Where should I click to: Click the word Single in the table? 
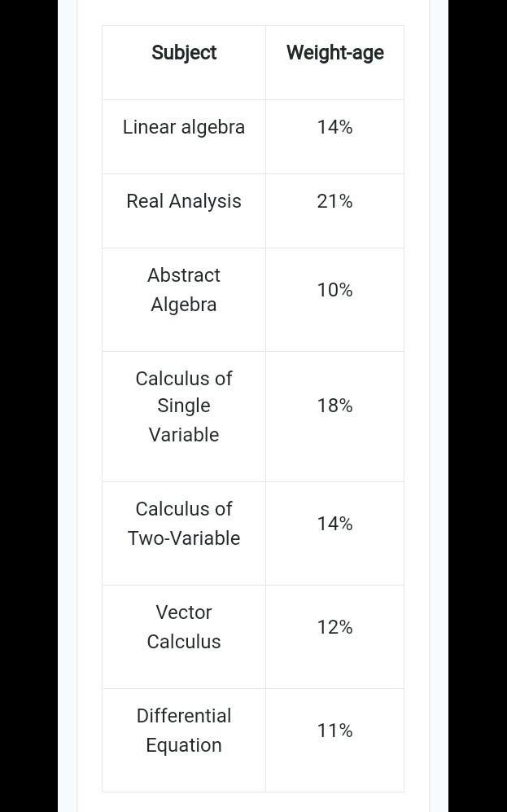pyautogui.click(x=184, y=406)
